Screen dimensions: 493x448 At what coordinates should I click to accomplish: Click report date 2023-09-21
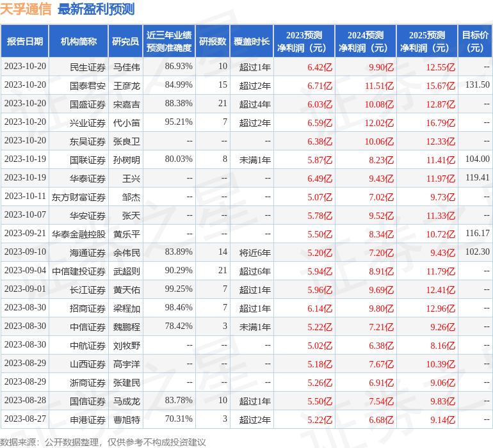tap(25, 233)
